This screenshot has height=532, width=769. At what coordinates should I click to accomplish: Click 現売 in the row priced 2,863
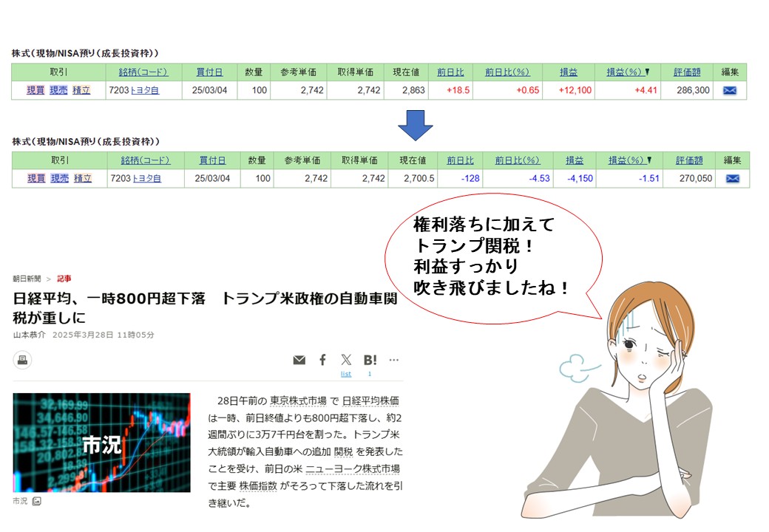58,90
